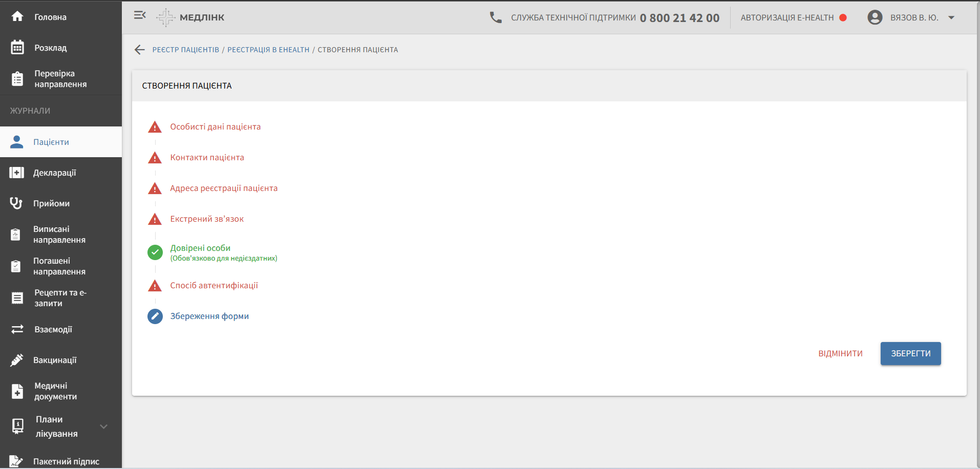Screen dimensions: 980x469
Task: Go to РЕЄСТР ПАЦІЄНТІВ breadcrumb link
Action: (185, 50)
